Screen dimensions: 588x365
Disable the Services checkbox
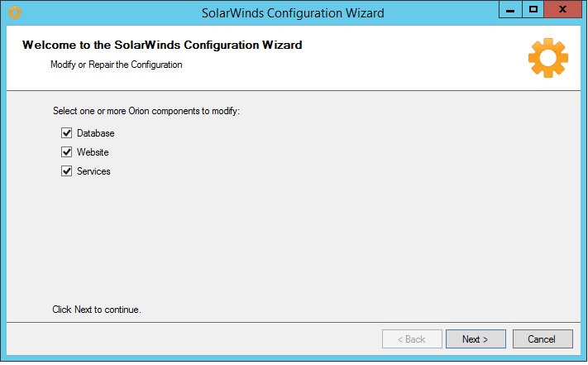click(x=66, y=171)
